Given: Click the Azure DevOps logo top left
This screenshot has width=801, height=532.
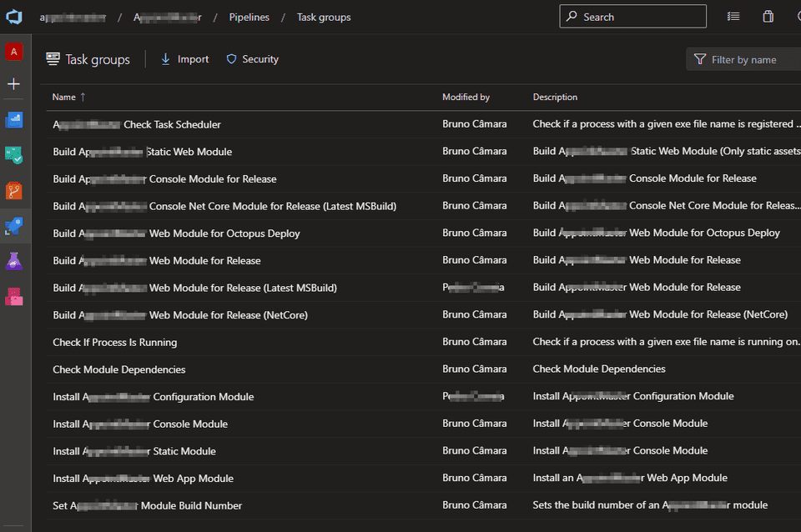Looking at the screenshot, I should (13, 16).
